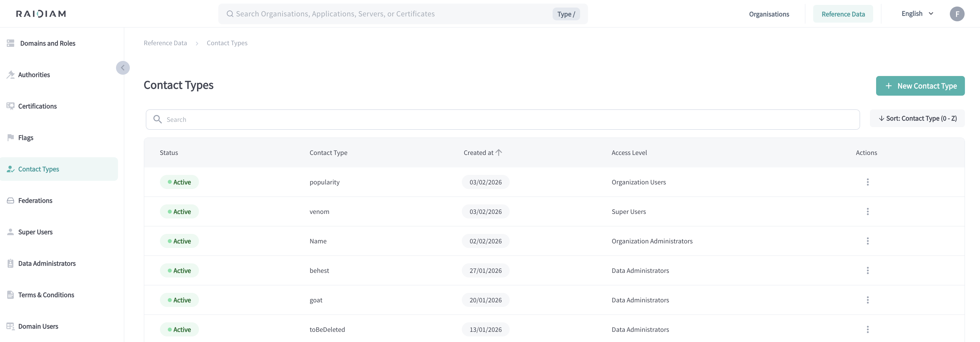Viewport: 980px width, 342px height.
Task: Open Super Users in sidebar
Action: click(x=35, y=232)
